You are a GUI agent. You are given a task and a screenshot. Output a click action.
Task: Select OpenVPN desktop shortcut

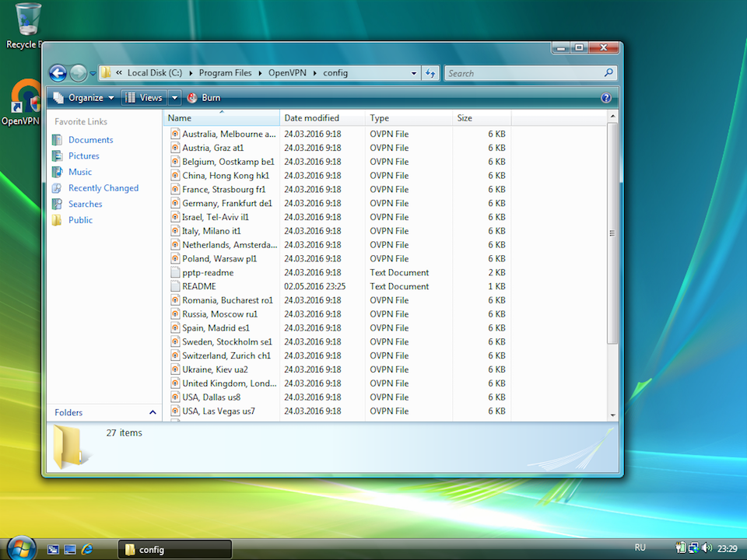point(21,103)
